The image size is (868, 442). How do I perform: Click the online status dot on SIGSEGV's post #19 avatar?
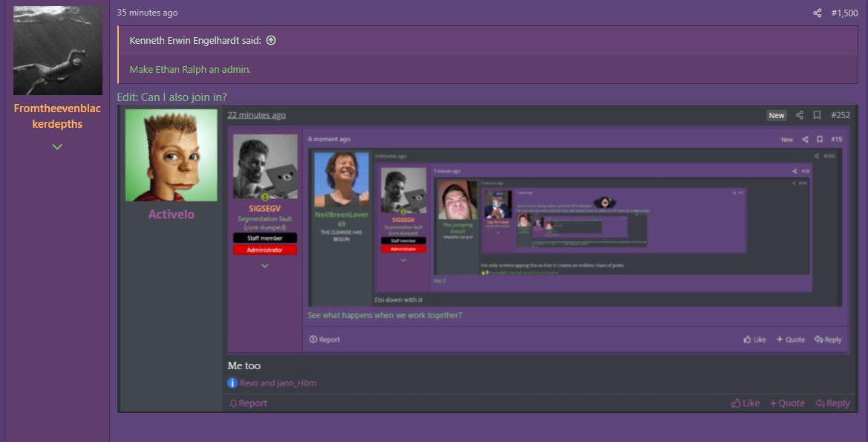tap(265, 197)
